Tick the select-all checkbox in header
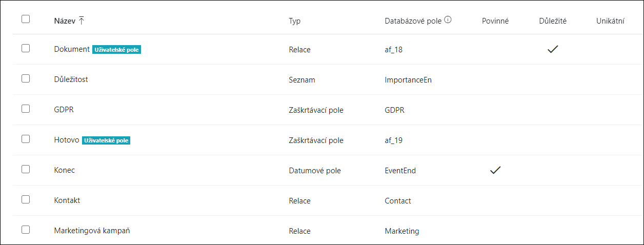644x245 pixels. tap(26, 19)
